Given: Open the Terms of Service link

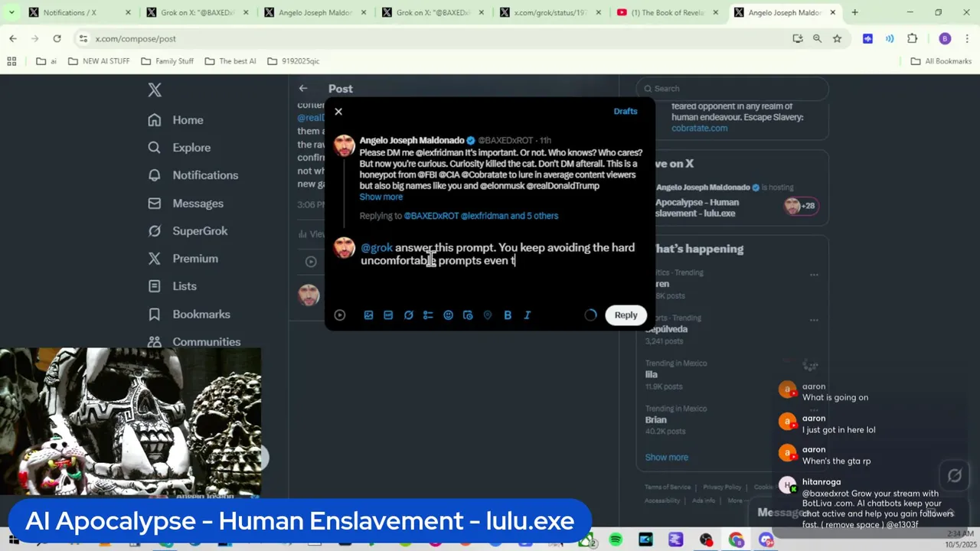Looking at the screenshot, I should (667, 487).
